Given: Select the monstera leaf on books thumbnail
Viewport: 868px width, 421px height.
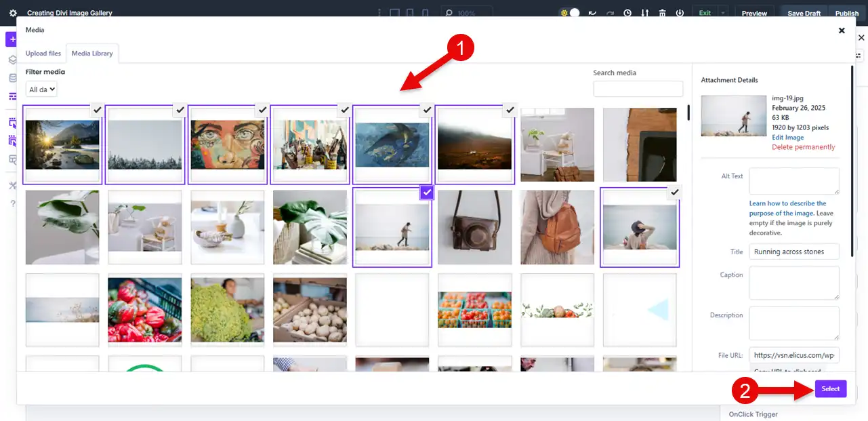Looking at the screenshot, I should pos(310,227).
